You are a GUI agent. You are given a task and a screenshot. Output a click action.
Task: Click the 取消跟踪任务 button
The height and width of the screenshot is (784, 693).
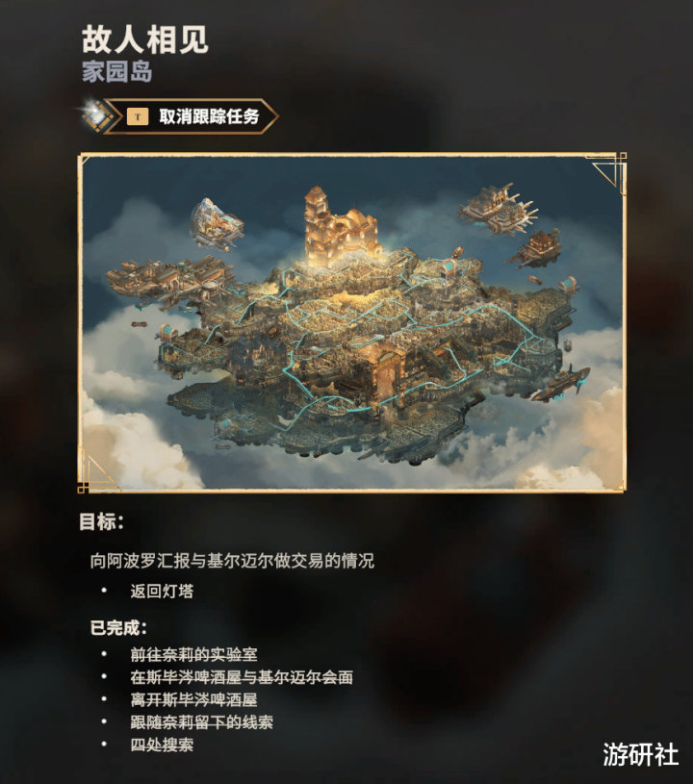(191, 116)
